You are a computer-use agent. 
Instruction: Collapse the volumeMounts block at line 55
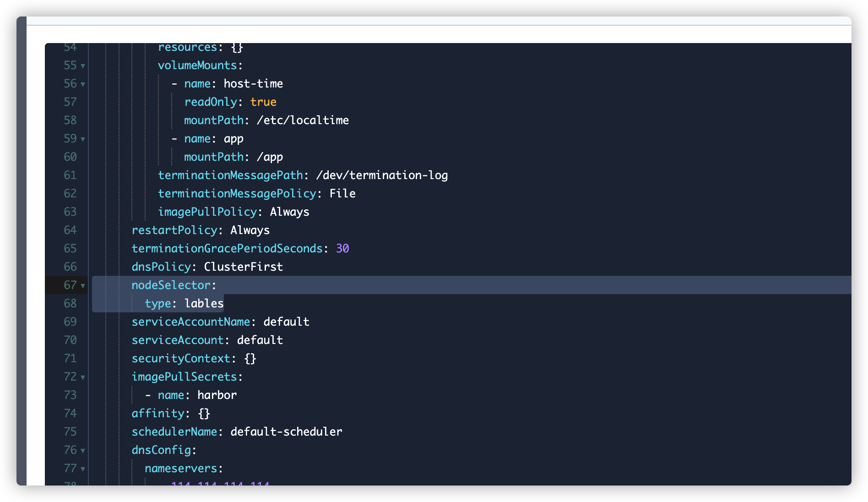coord(83,66)
